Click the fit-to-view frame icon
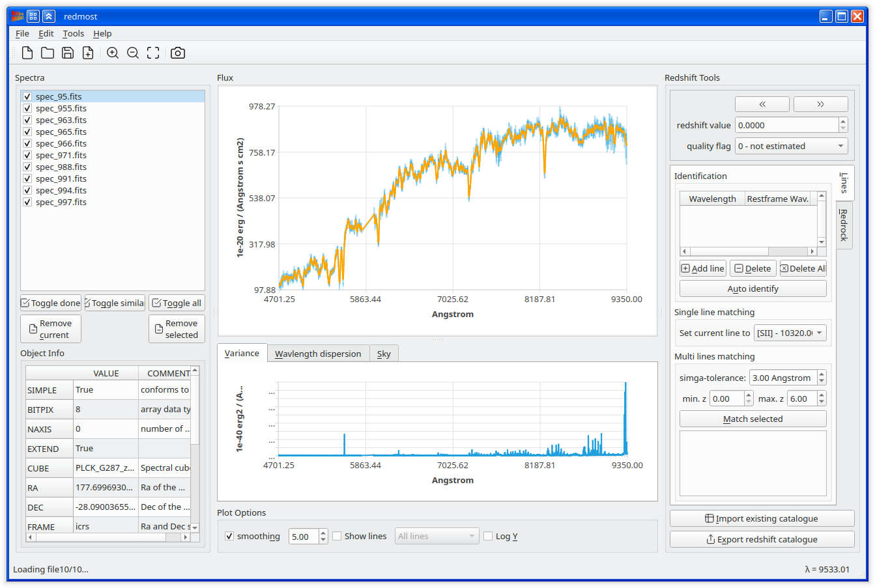 (x=153, y=53)
